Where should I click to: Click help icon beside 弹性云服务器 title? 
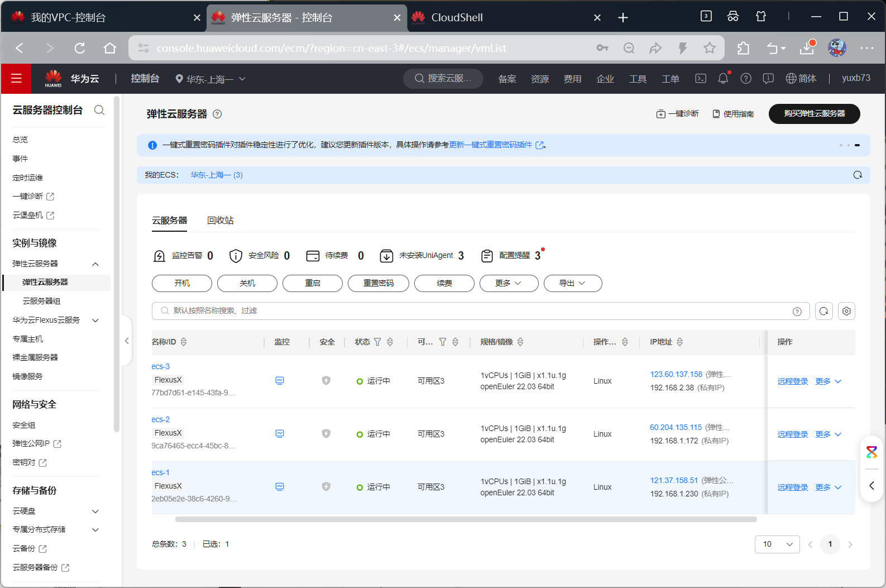[x=218, y=114]
